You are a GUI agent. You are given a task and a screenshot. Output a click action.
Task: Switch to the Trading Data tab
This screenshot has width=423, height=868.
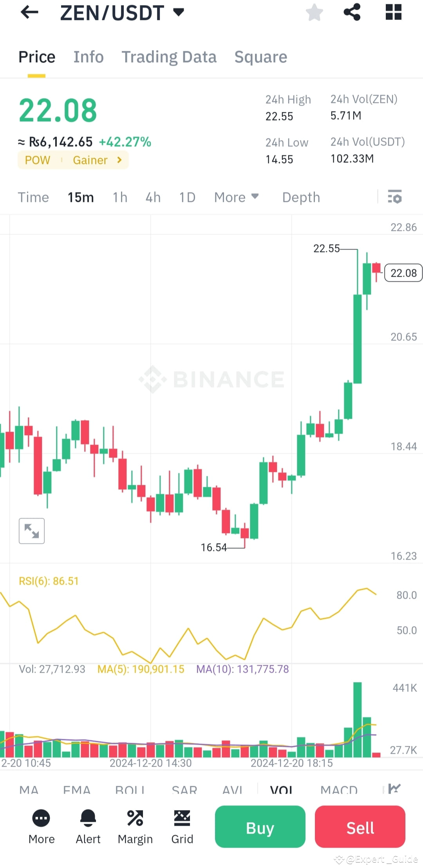pos(169,57)
